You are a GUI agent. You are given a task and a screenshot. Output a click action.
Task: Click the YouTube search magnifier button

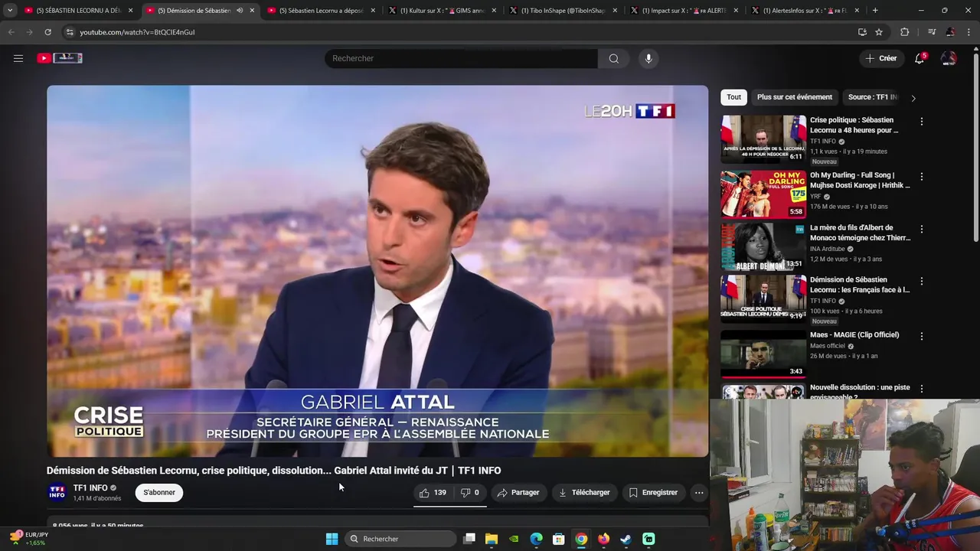coord(613,58)
